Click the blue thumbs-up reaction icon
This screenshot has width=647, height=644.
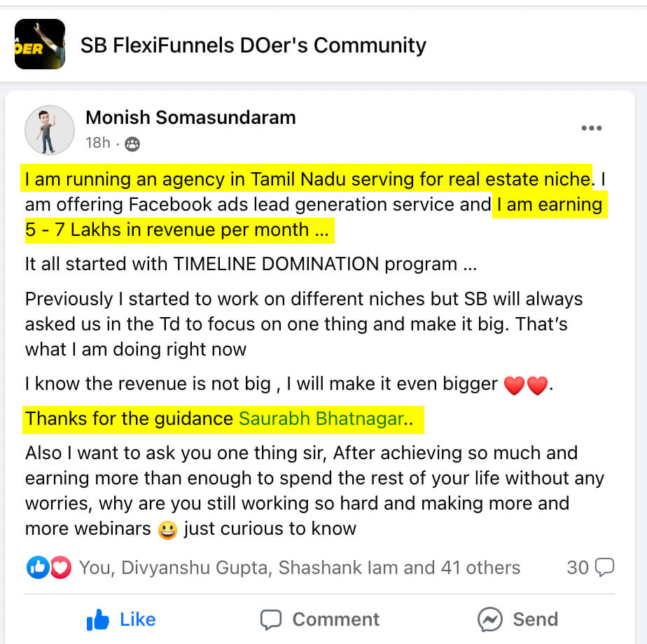37,568
